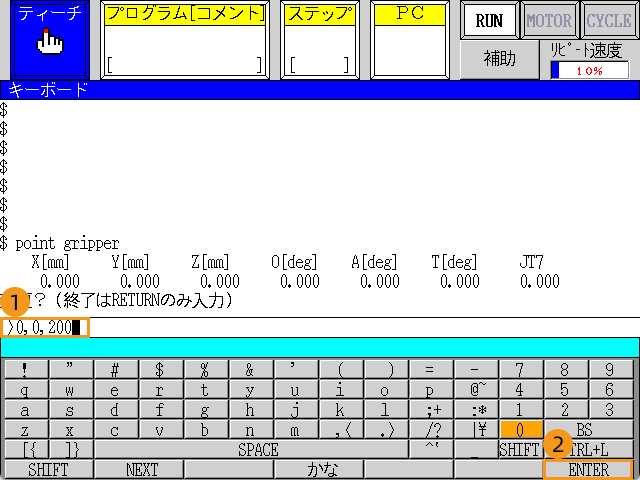Viewport: 640px width, 480px height.
Task: Tap the j letter key
Action: 296,410
